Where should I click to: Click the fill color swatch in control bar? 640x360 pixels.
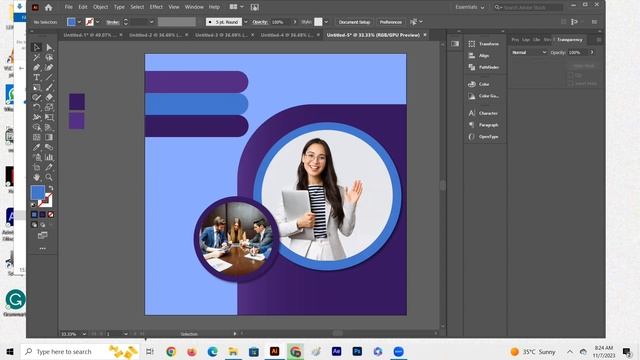click(x=71, y=22)
